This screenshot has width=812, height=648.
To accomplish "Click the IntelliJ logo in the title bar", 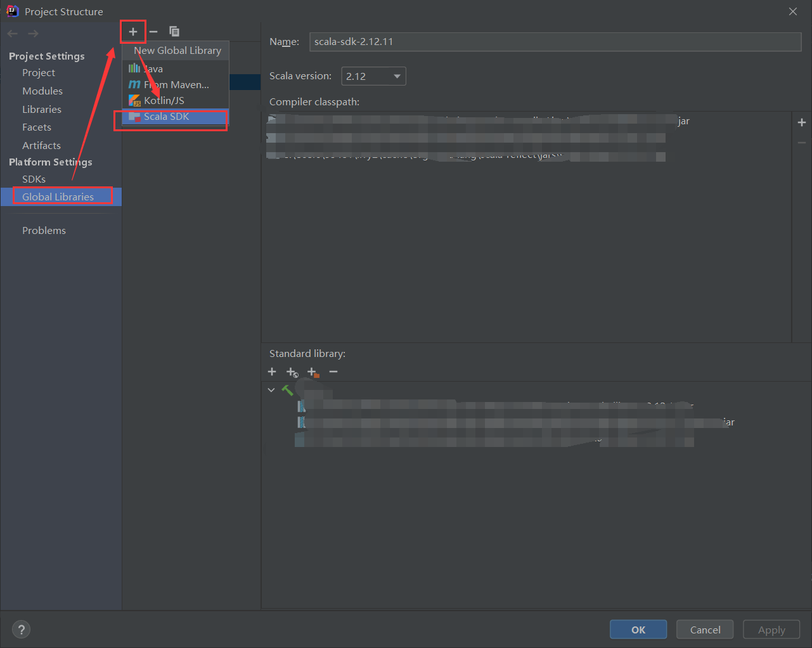I will tap(12, 11).
